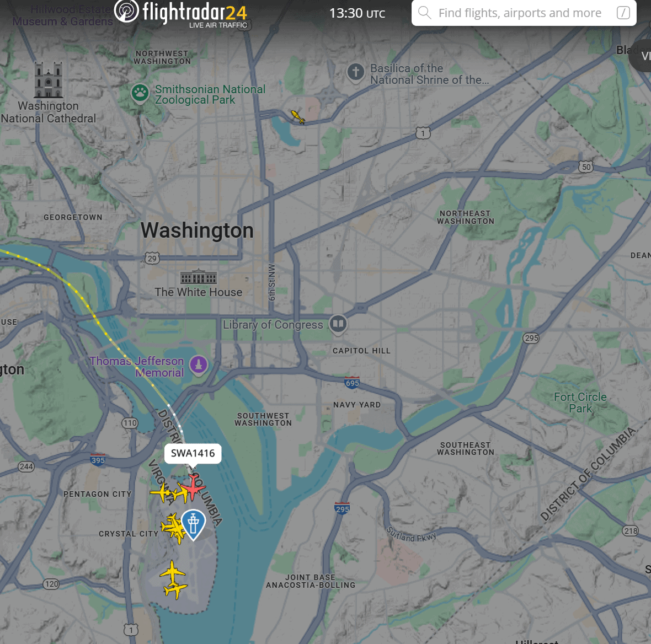Image resolution: width=651 pixels, height=644 pixels.
Task: Click the 13:30 UTC clock display
Action: click(x=357, y=13)
